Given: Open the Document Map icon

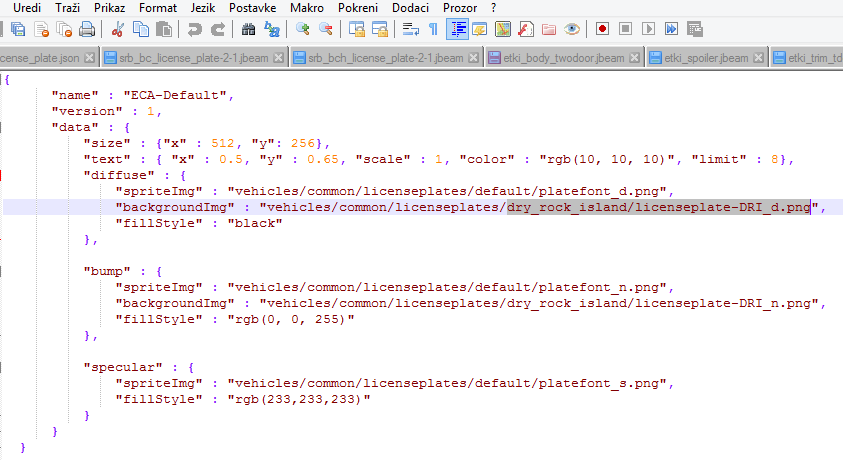Looking at the screenshot, I should [503, 29].
